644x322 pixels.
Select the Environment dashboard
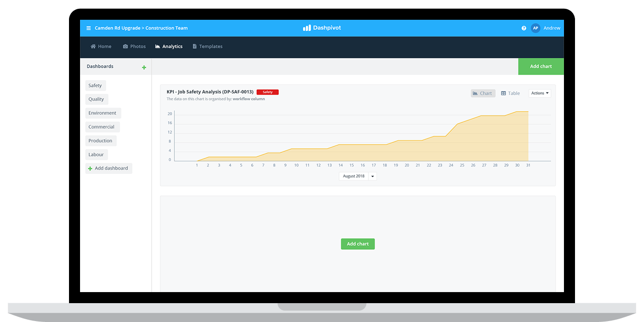[103, 113]
